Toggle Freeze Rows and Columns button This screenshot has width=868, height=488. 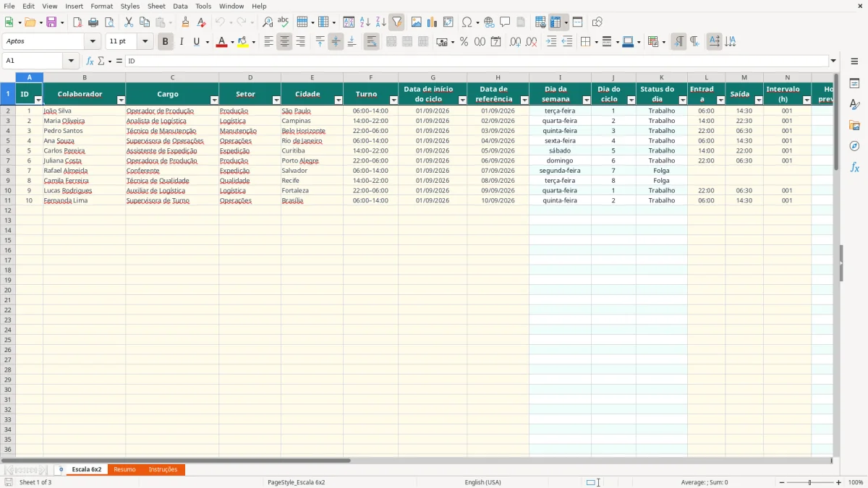(556, 22)
